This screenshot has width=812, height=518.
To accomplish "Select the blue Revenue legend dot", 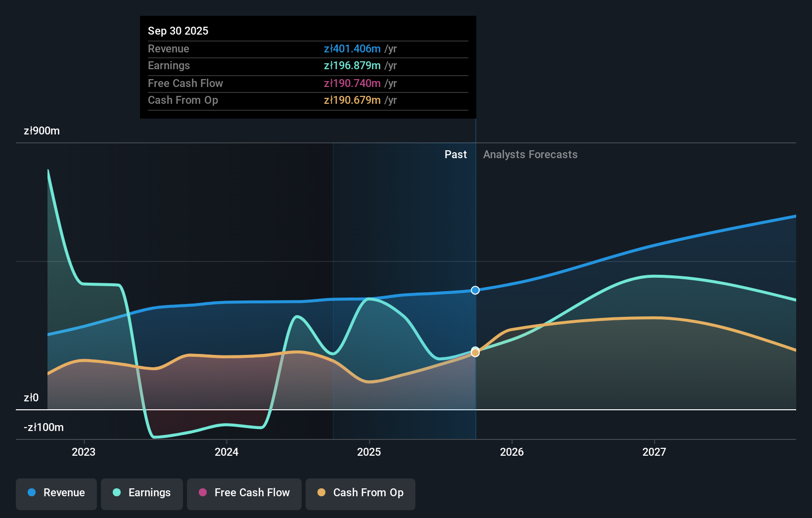I will coord(31,493).
